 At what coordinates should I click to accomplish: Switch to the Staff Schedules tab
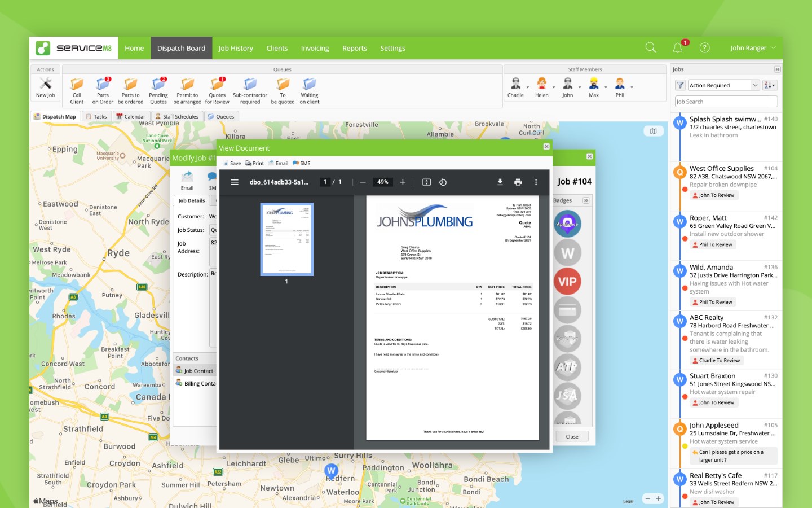(x=176, y=116)
